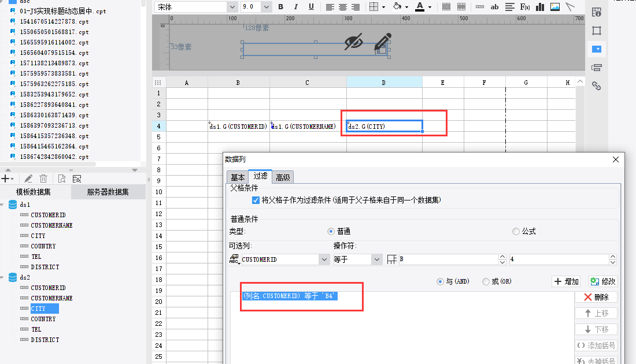The height and width of the screenshot is (364, 636).
Task: Switch to the 高级 tab
Action: (283, 177)
